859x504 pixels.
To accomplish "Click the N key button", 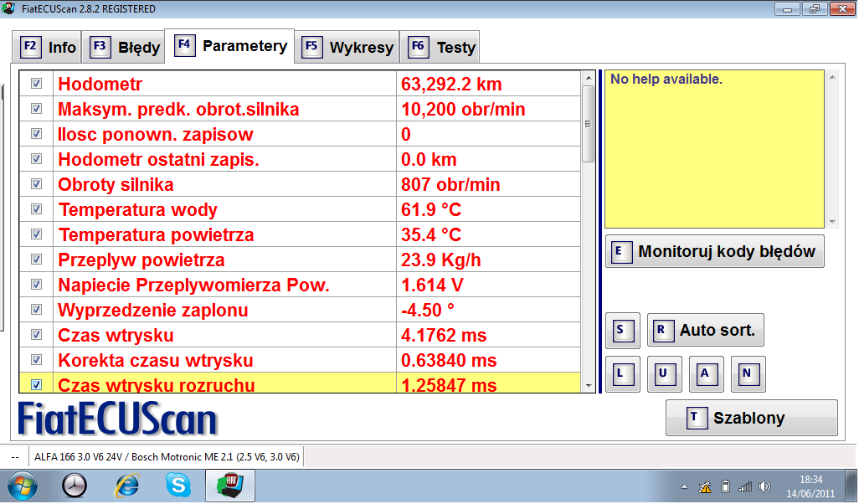I will (748, 375).
